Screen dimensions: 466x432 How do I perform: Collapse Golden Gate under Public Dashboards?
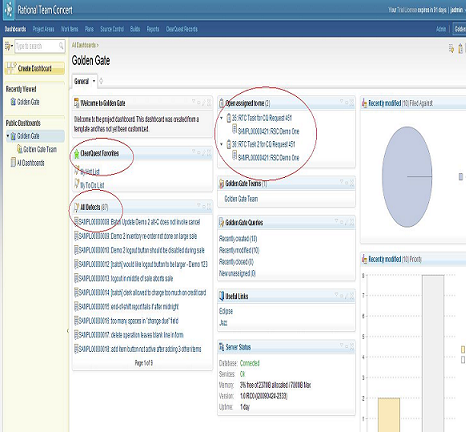click(8, 136)
